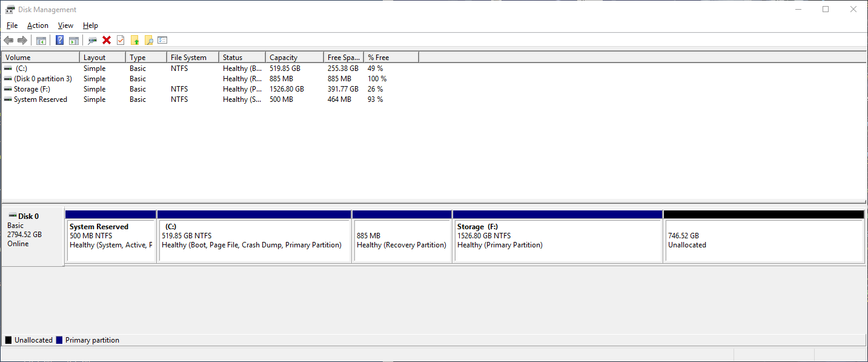The width and height of the screenshot is (868, 362).
Task: Open the File menu
Action: coord(12,25)
